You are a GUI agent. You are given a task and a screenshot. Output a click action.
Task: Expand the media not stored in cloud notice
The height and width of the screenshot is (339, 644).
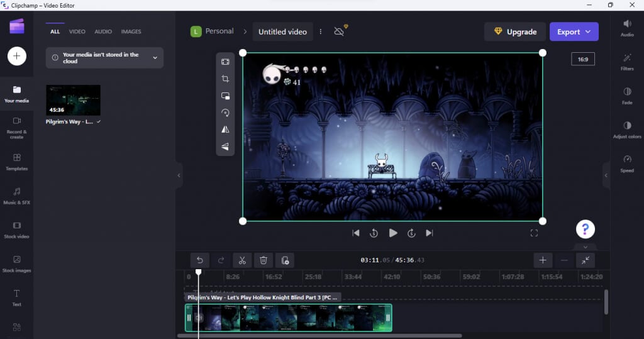pyautogui.click(x=155, y=58)
